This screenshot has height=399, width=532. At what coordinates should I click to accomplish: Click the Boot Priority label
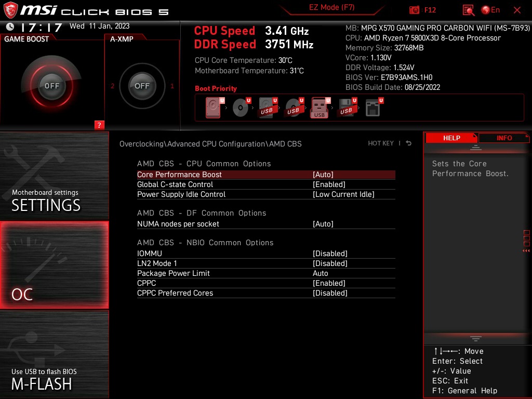[x=216, y=88]
